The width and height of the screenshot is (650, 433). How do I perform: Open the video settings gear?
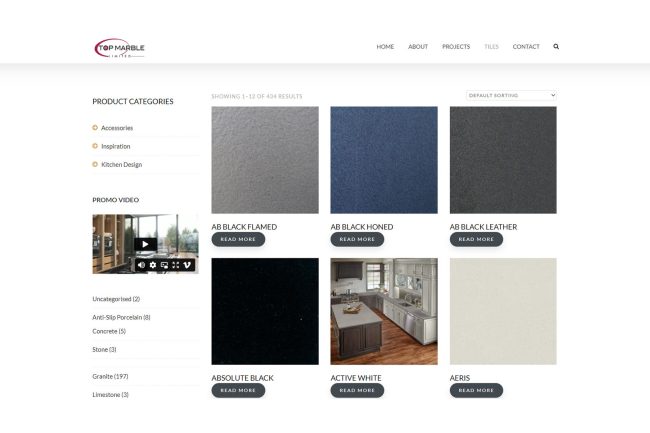tap(153, 265)
